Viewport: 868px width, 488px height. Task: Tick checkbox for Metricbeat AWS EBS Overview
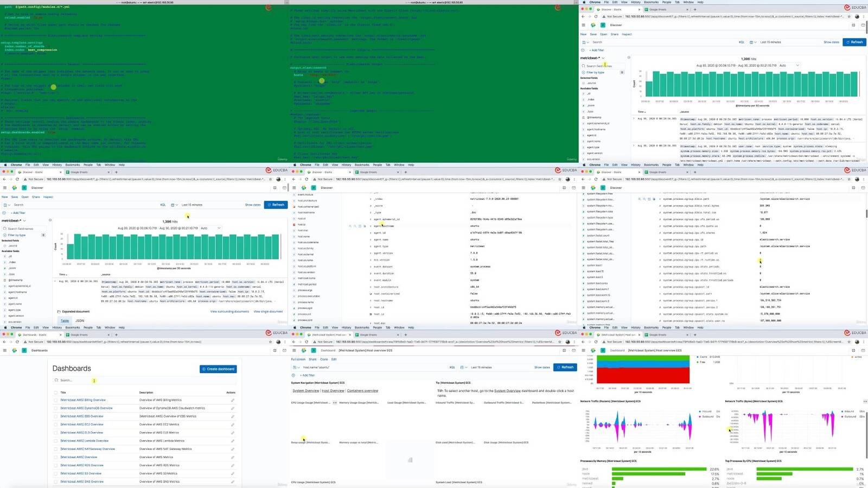(55, 416)
